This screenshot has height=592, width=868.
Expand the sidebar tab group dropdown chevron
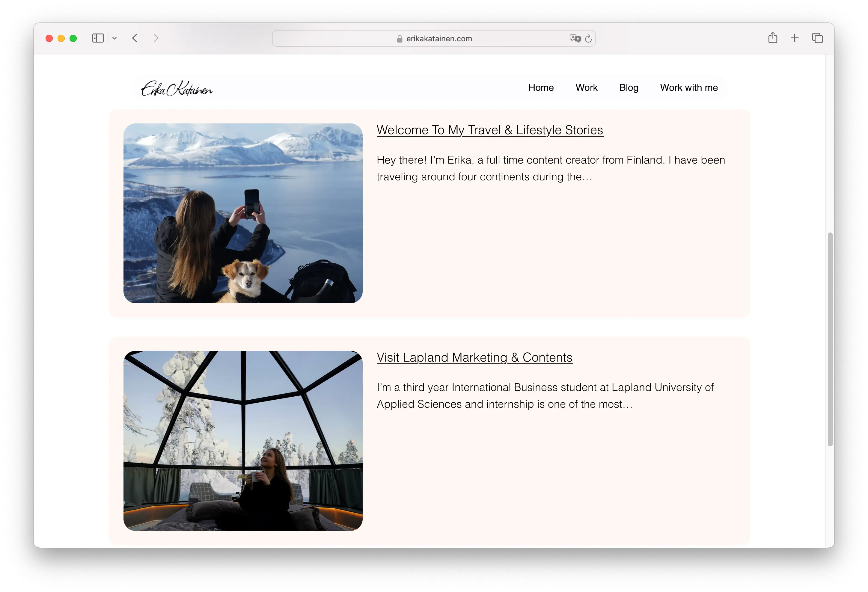coord(115,38)
